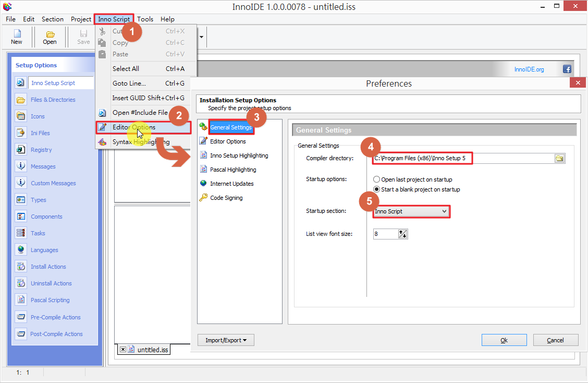Confirm preferences with the Ok button
The height and width of the screenshot is (383, 588).
[x=504, y=340]
